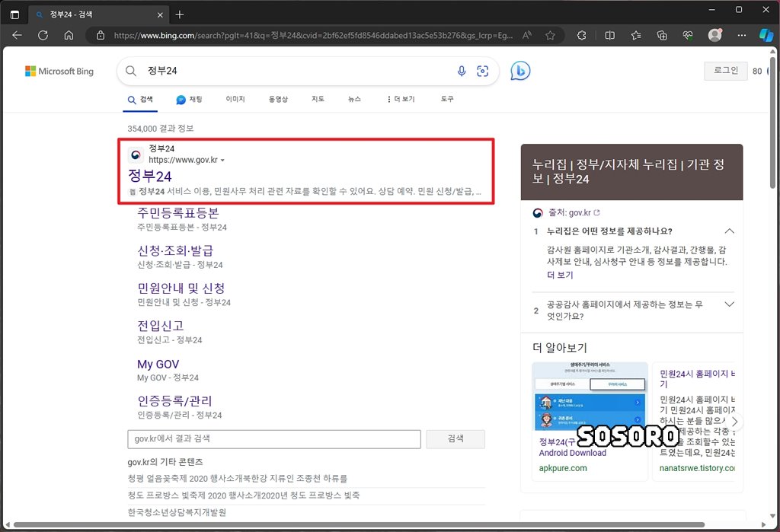780x532 pixels.
Task: Switch to the 동영상 tab
Action: (278, 99)
